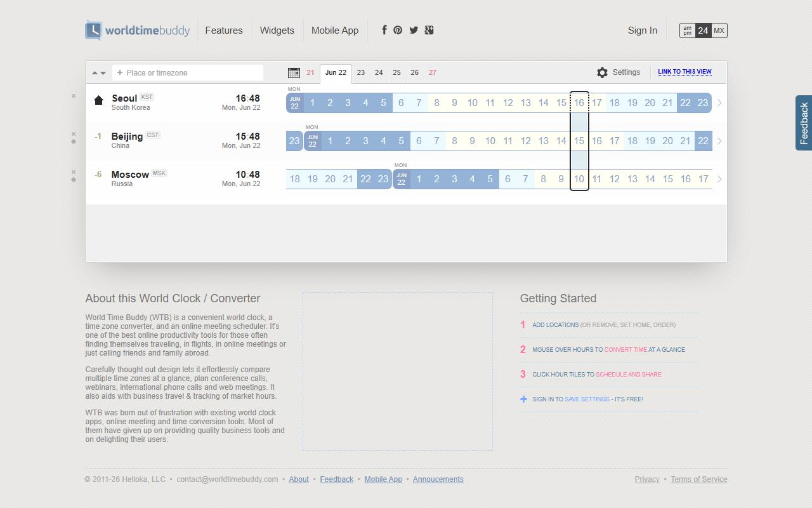Advance Seoul timeline with right chevron

point(719,103)
